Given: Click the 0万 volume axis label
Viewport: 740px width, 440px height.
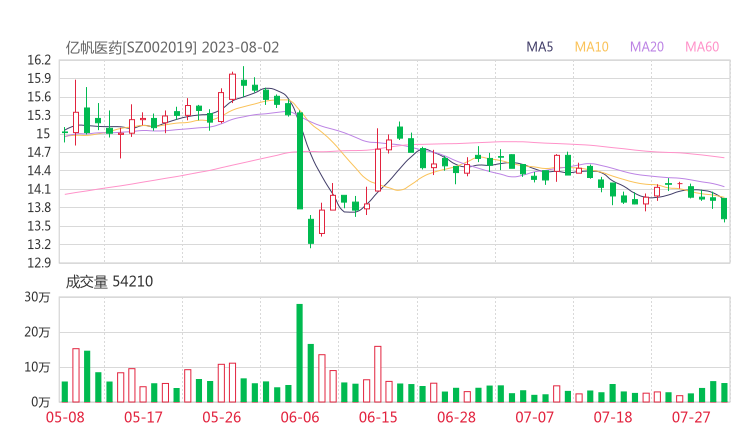Looking at the screenshot, I should (x=41, y=402).
